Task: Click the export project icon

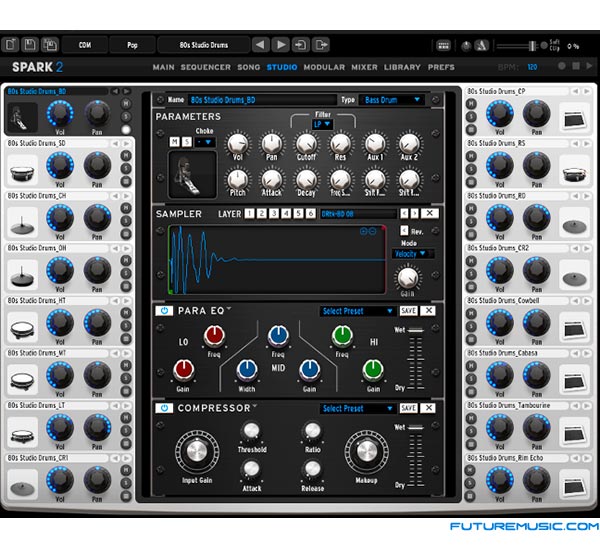Action: [321, 45]
